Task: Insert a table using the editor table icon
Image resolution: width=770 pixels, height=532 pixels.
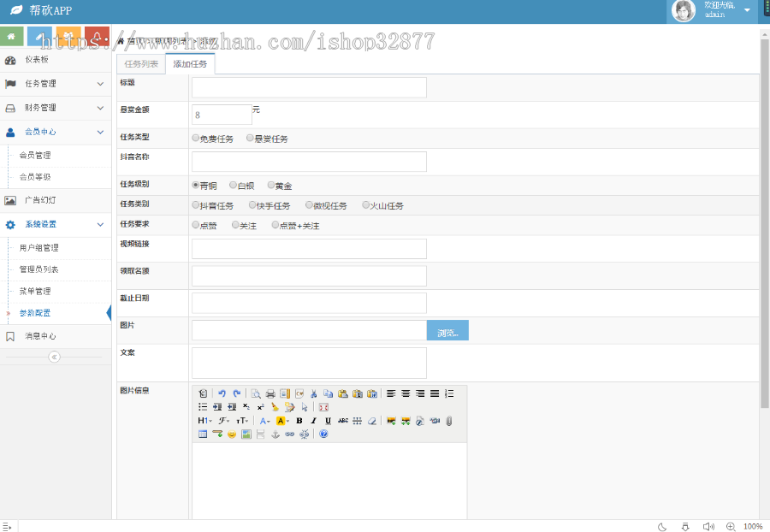Action: [204, 433]
